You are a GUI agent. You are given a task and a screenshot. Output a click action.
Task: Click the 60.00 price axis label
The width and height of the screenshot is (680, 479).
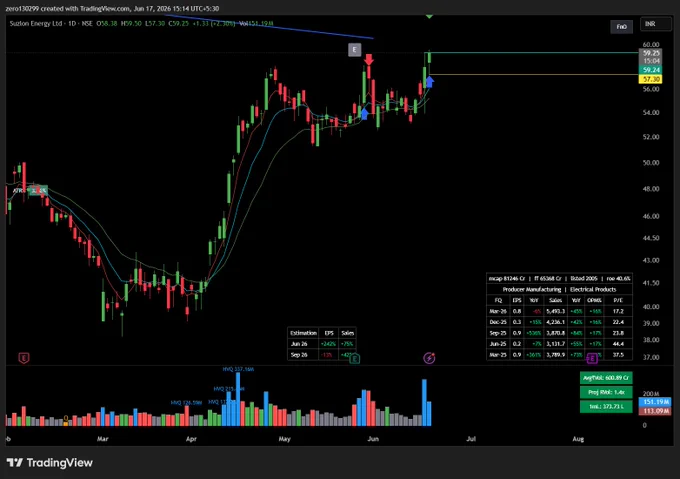click(x=651, y=45)
